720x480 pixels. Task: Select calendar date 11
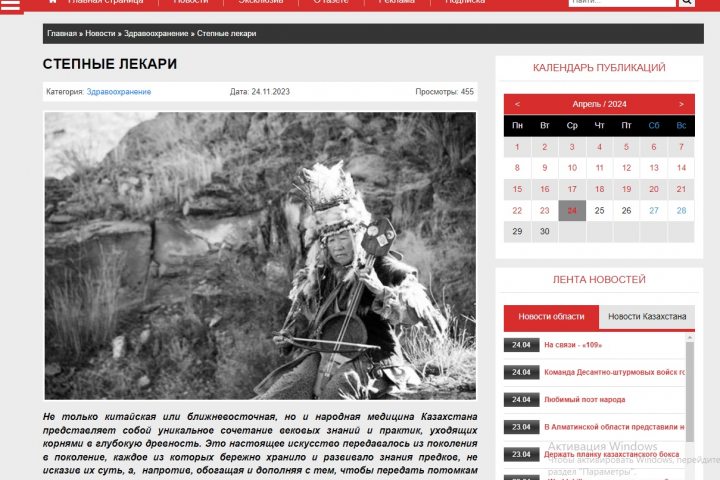click(x=599, y=168)
